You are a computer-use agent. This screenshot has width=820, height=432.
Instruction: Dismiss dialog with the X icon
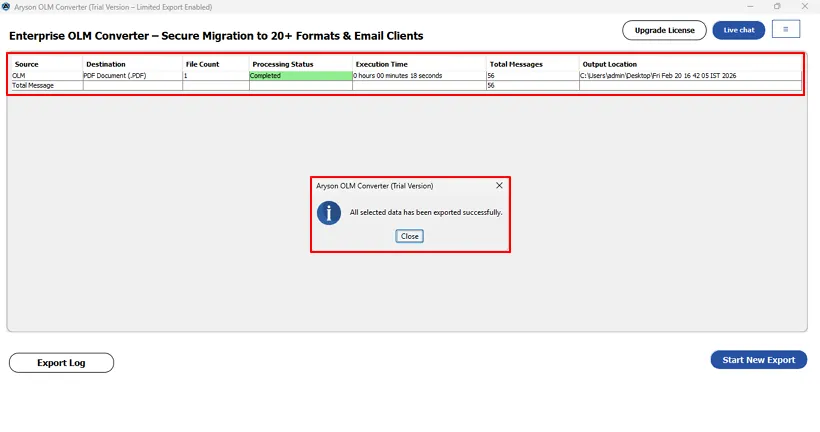(499, 186)
